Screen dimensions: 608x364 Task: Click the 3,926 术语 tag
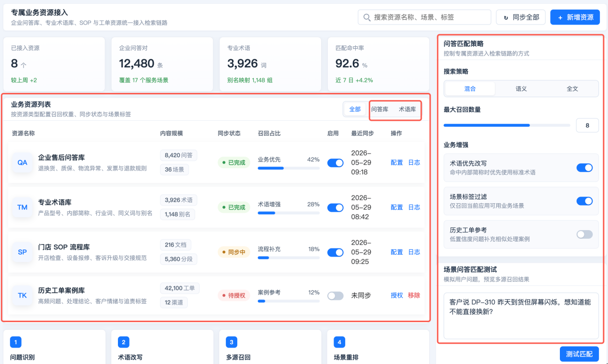pyautogui.click(x=179, y=200)
